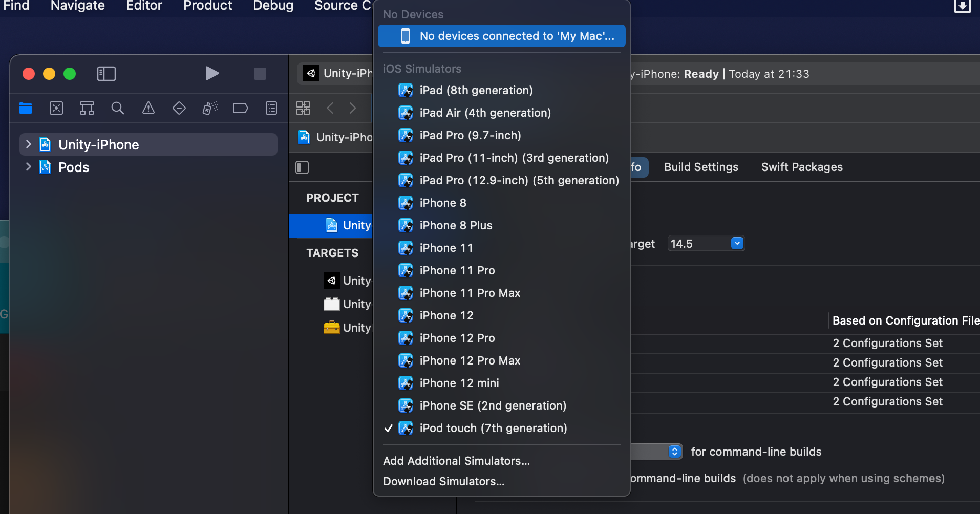The image size is (980, 514).
Task: Open the Find navigator magnifier icon
Action: tap(118, 108)
